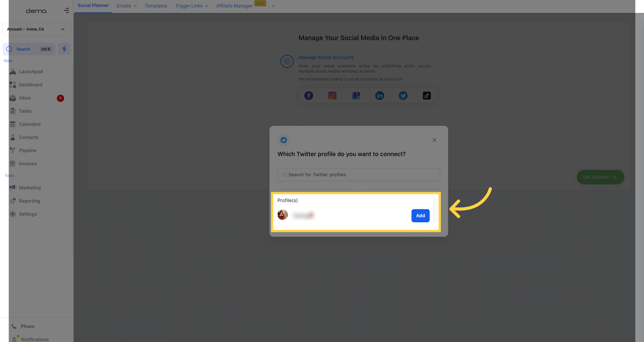Click Manage Social Accounts link
Image resolution: width=644 pixels, height=342 pixels.
[326, 57]
